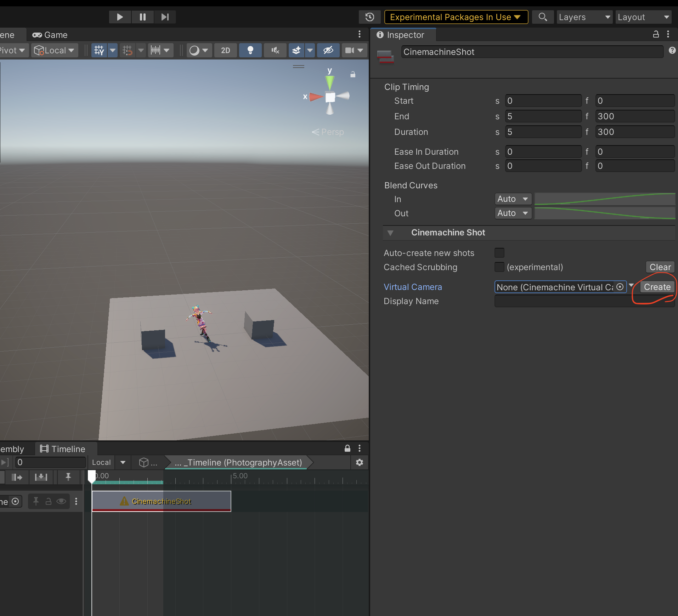
Task: Toggle 2D view mode
Action: click(x=226, y=50)
